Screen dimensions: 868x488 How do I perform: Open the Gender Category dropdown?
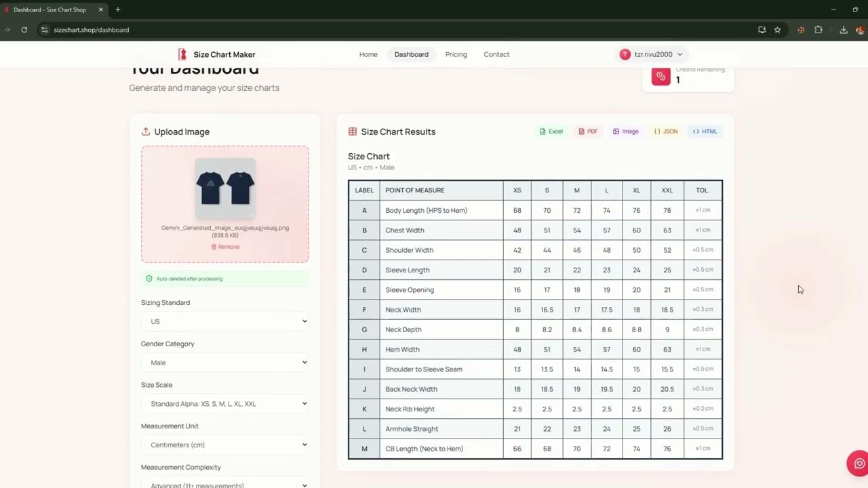tap(225, 363)
